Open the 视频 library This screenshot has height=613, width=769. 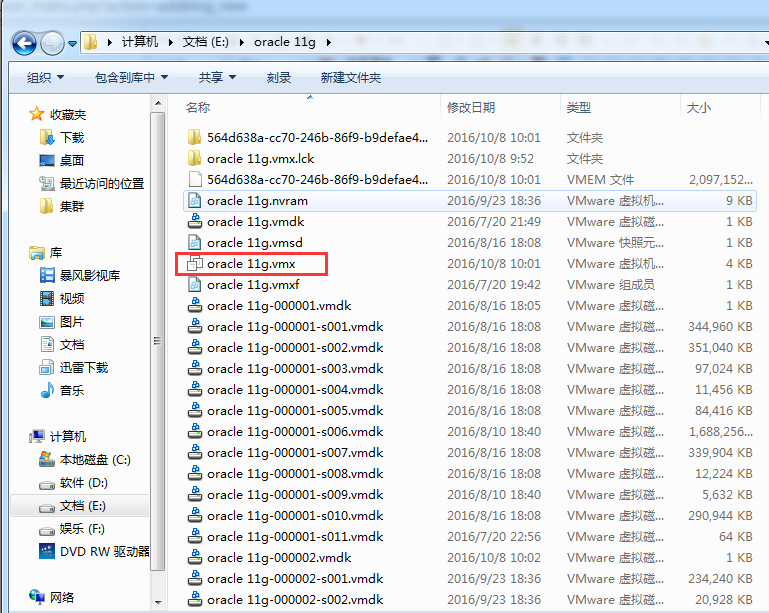tap(72, 299)
